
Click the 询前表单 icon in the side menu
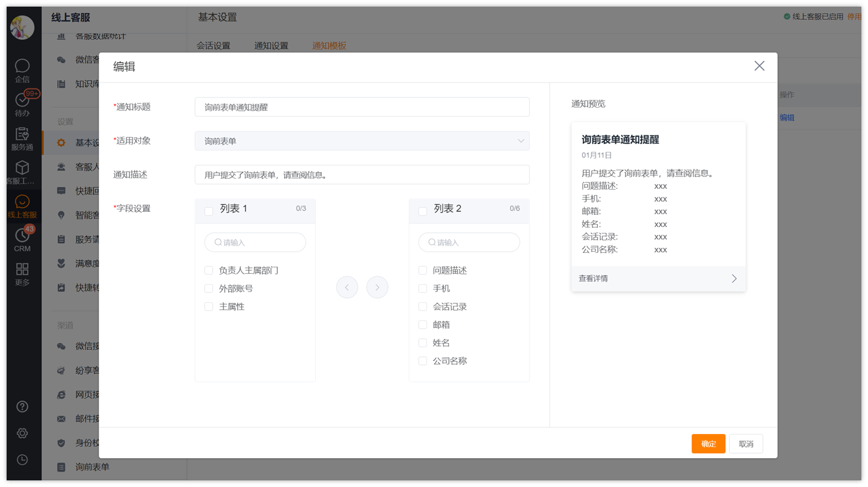pos(61,467)
